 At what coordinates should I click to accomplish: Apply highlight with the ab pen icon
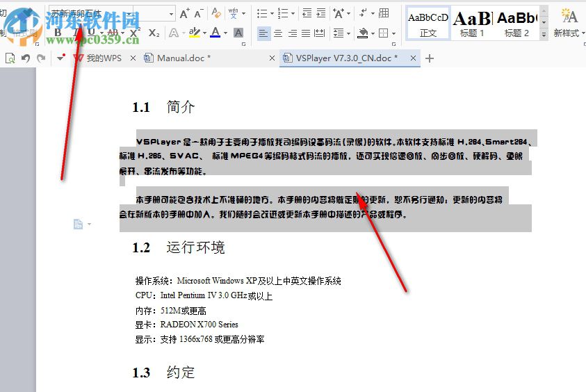[195, 33]
